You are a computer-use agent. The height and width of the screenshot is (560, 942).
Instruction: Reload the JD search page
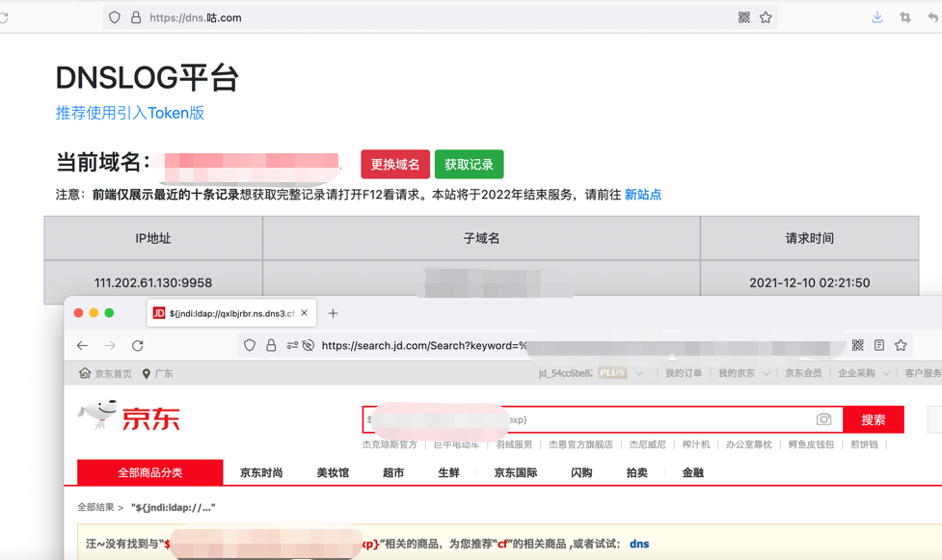point(138,345)
